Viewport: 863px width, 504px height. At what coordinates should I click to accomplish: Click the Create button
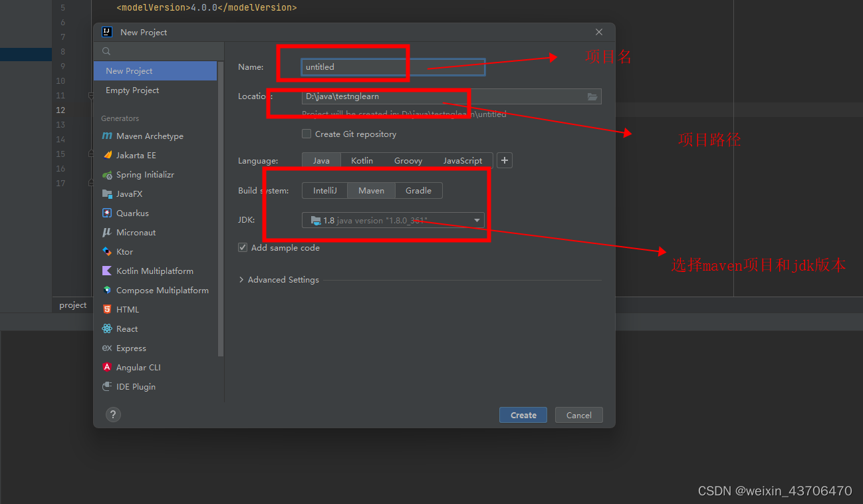coord(523,415)
